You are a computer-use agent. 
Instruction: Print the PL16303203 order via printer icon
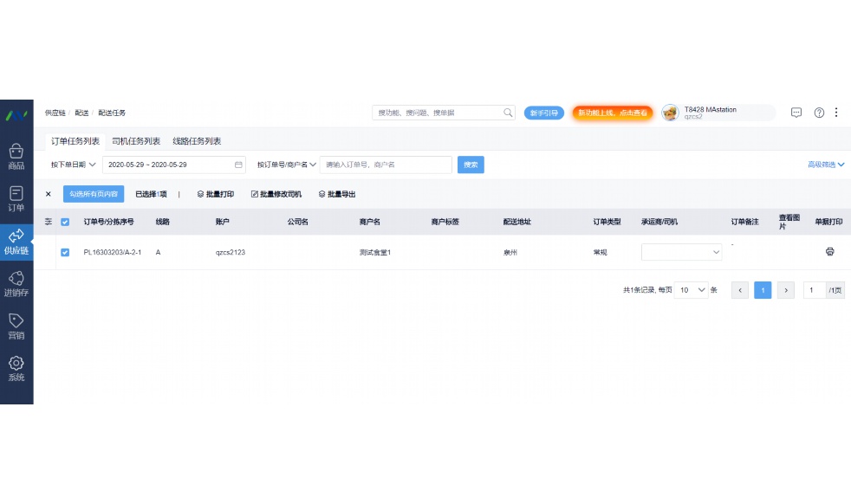(829, 252)
